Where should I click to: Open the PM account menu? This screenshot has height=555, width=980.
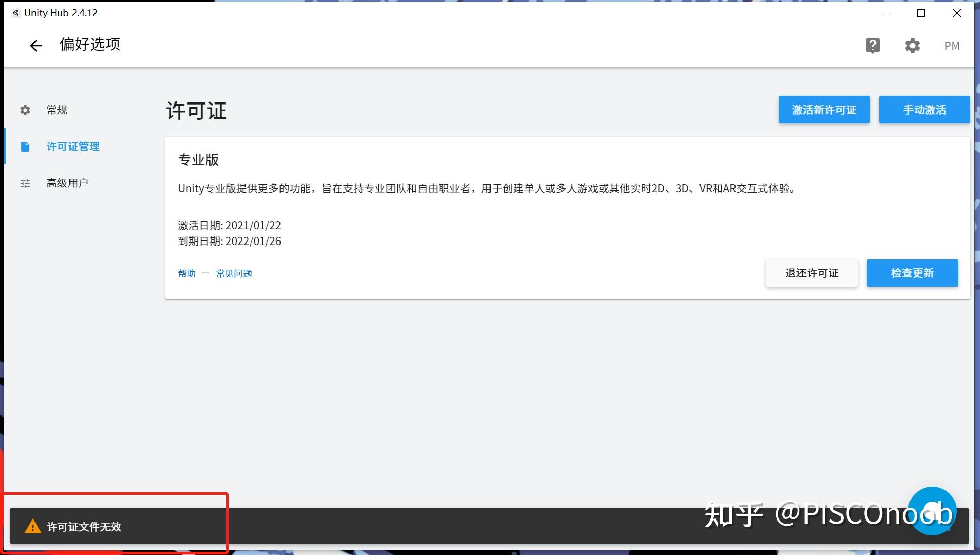click(x=952, y=46)
